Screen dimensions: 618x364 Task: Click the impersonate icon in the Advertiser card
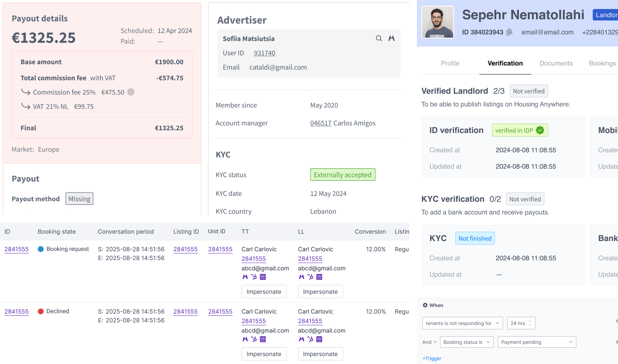click(x=391, y=38)
